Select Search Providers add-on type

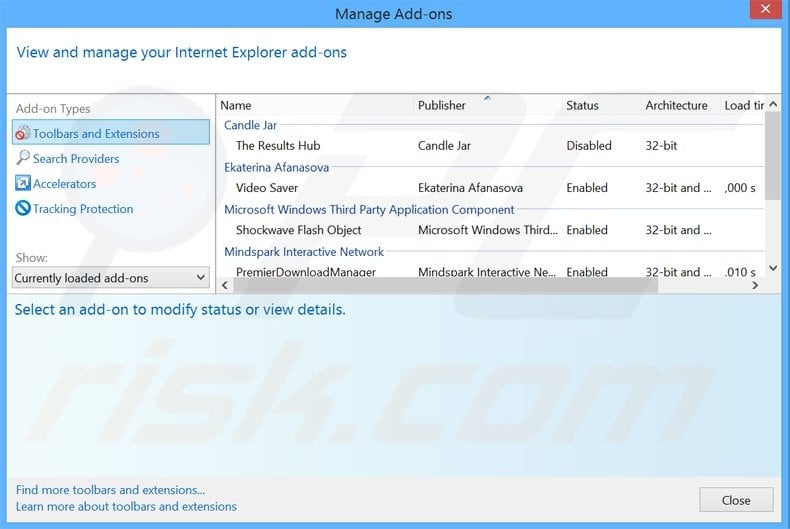point(76,159)
